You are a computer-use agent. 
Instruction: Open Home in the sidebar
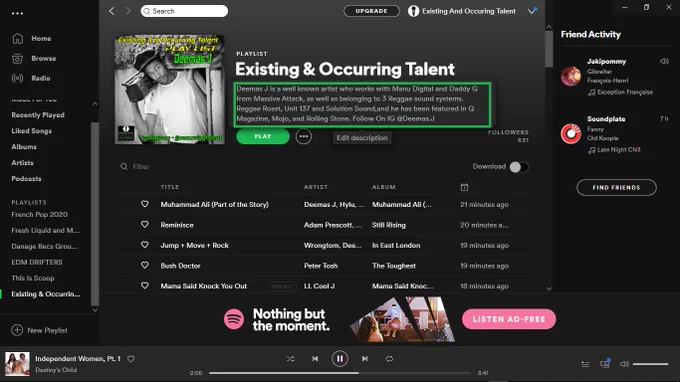41,39
